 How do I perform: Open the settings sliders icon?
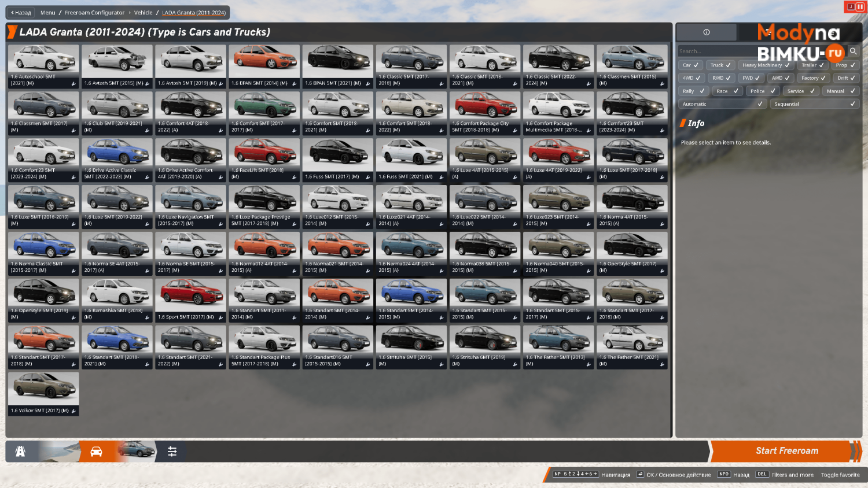click(x=172, y=452)
